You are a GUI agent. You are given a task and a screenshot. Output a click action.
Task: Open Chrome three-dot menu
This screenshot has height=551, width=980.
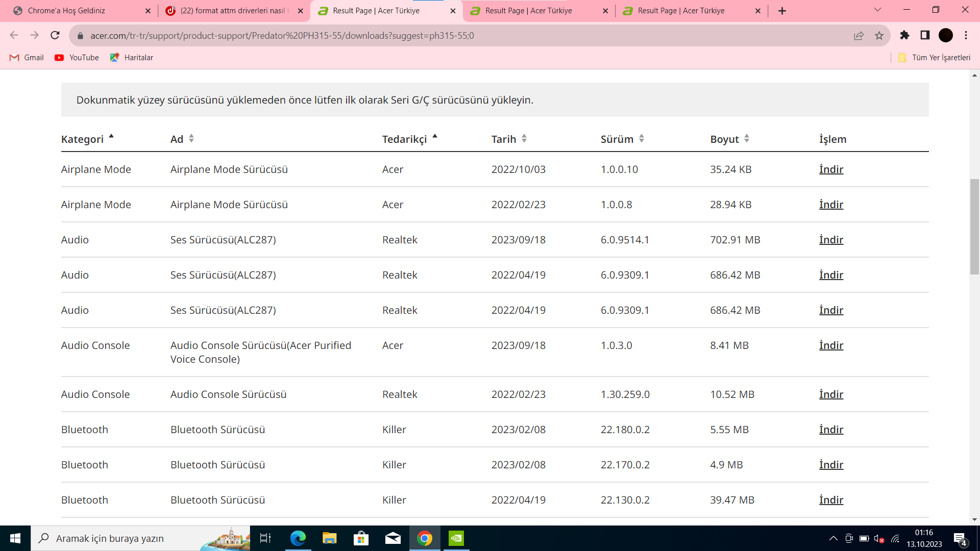pyautogui.click(x=966, y=35)
